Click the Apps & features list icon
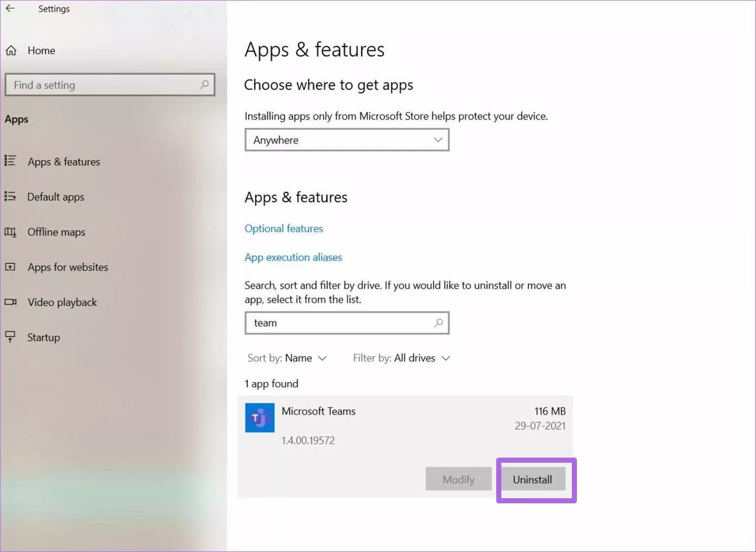Image resolution: width=756 pixels, height=552 pixels. (10, 161)
